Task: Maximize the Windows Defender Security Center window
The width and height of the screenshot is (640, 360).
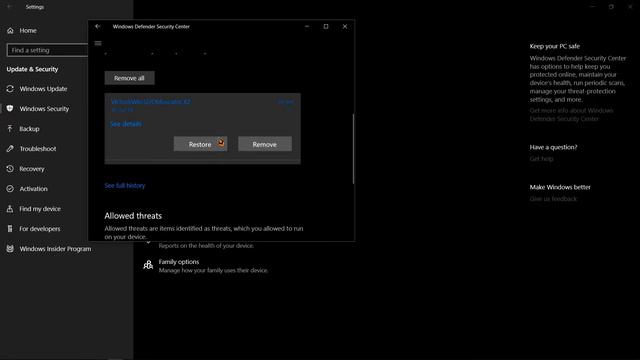Action: pos(326,27)
